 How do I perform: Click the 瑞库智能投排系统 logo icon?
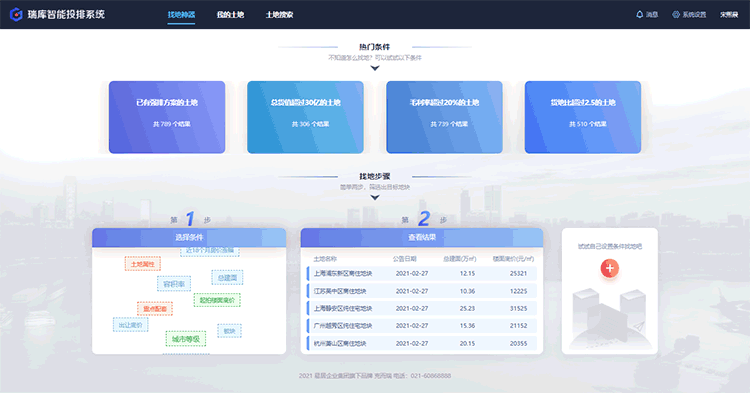coord(16,14)
